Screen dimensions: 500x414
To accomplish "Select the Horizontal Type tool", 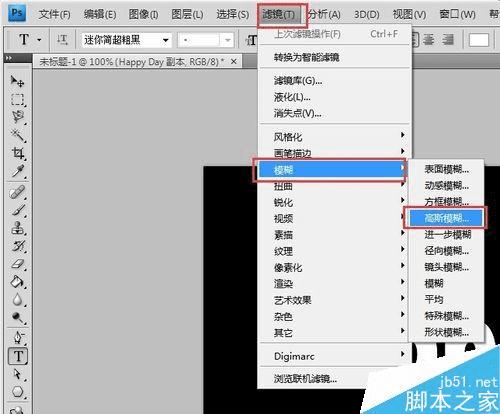I will coord(18,356).
